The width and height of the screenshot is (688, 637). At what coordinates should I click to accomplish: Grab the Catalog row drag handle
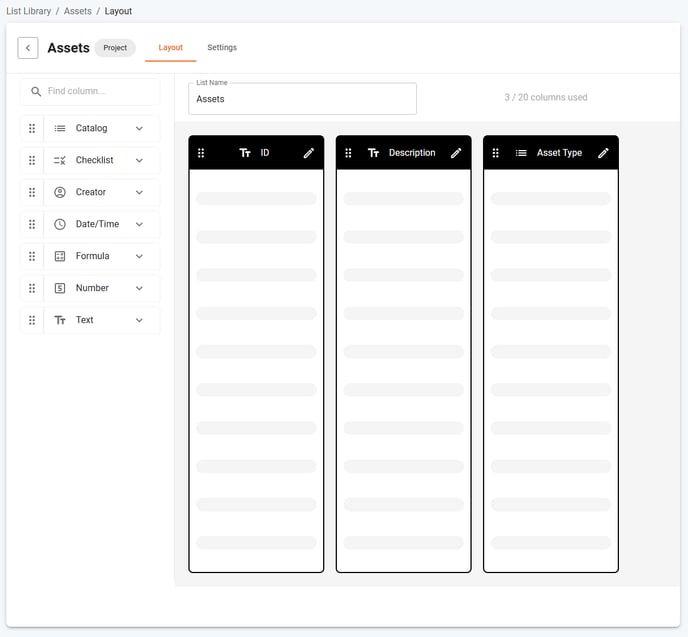[x=32, y=129]
